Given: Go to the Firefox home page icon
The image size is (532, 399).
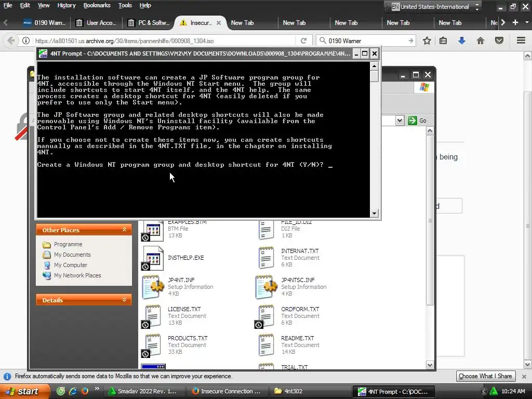Looking at the screenshot, I should pos(481,41).
